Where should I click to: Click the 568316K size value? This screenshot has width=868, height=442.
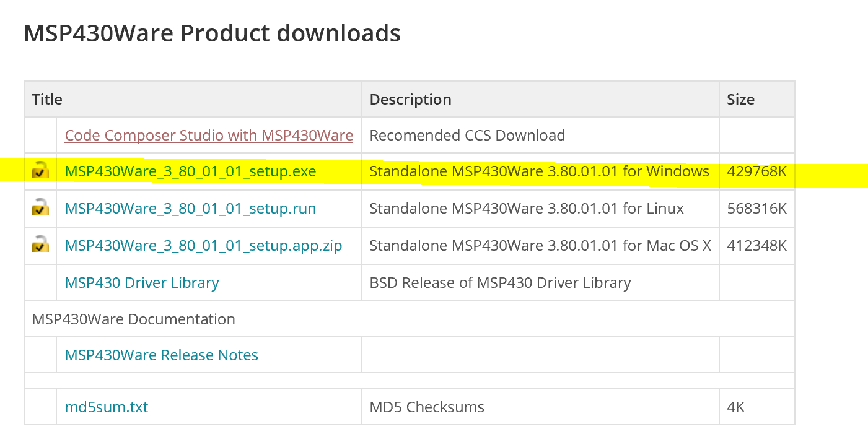pos(756,209)
